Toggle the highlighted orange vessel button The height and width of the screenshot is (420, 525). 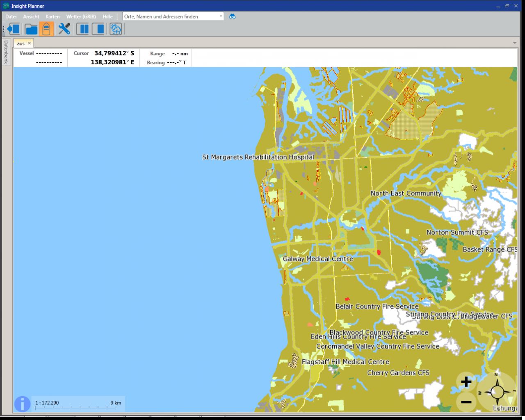click(46, 29)
